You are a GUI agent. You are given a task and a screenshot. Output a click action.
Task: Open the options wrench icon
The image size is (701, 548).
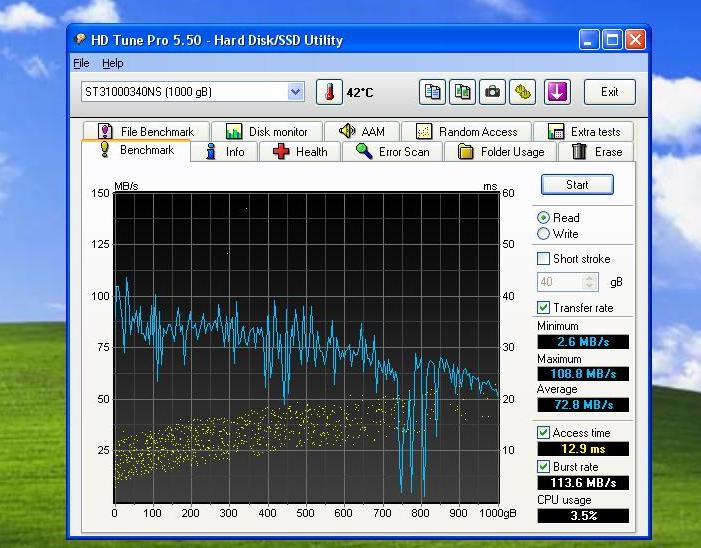tap(523, 92)
